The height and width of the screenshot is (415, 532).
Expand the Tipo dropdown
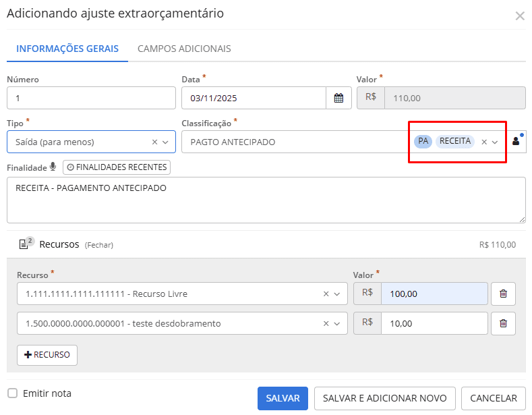click(166, 142)
